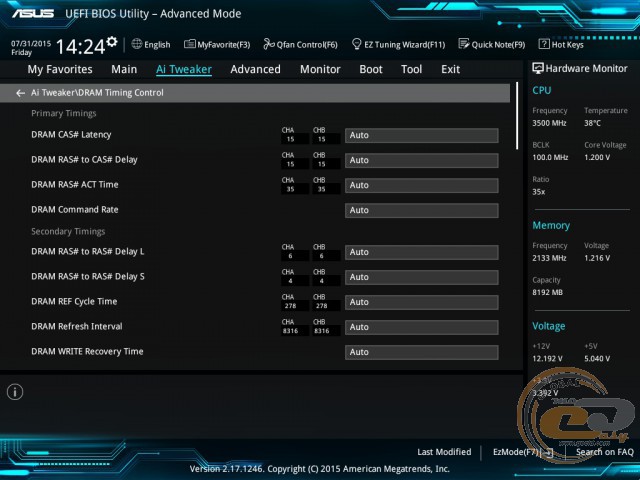Show Hot Keys question mark icon
The height and width of the screenshot is (480, 640).
pos(544,44)
